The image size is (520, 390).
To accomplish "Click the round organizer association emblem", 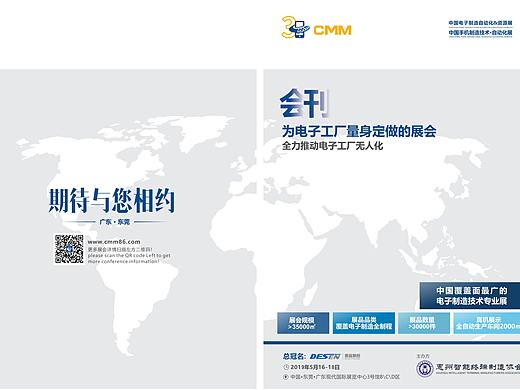I will (x=425, y=369).
